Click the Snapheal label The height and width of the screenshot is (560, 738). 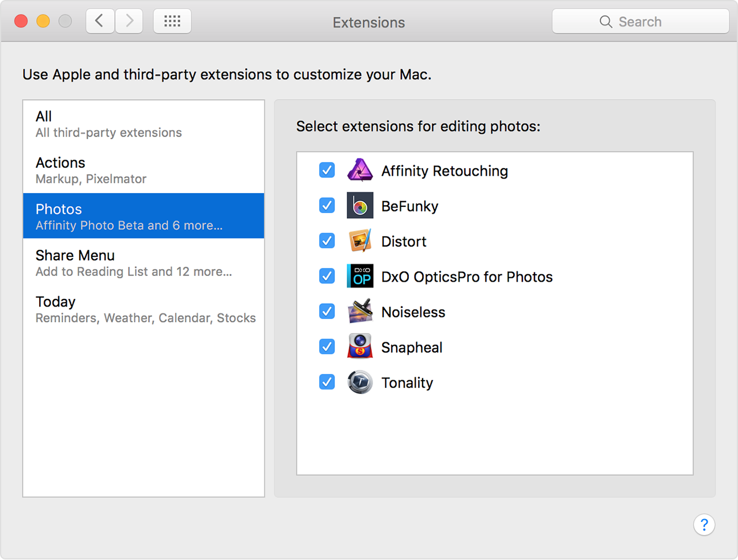pos(412,347)
